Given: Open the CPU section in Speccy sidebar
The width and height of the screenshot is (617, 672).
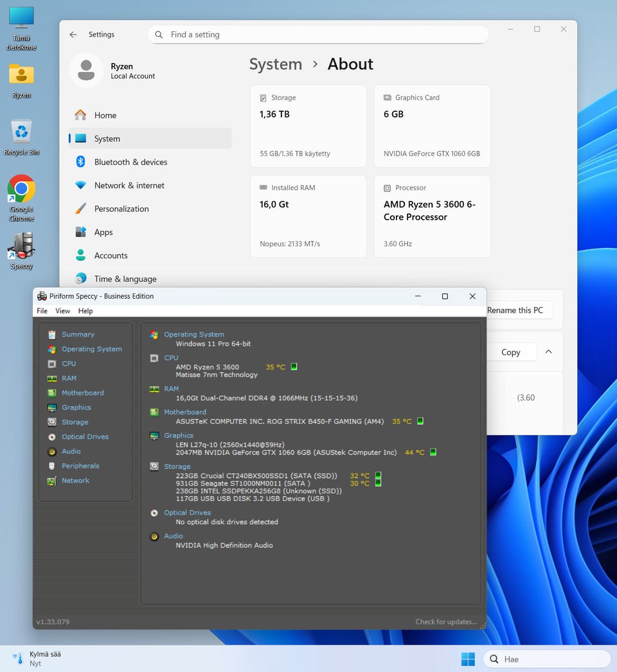Looking at the screenshot, I should tap(68, 364).
